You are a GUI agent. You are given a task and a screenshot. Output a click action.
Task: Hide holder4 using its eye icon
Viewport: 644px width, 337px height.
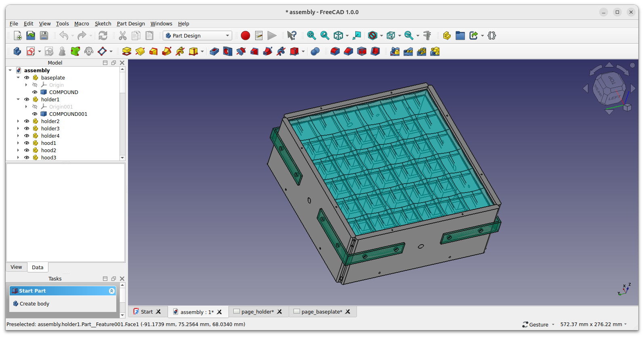(x=27, y=136)
